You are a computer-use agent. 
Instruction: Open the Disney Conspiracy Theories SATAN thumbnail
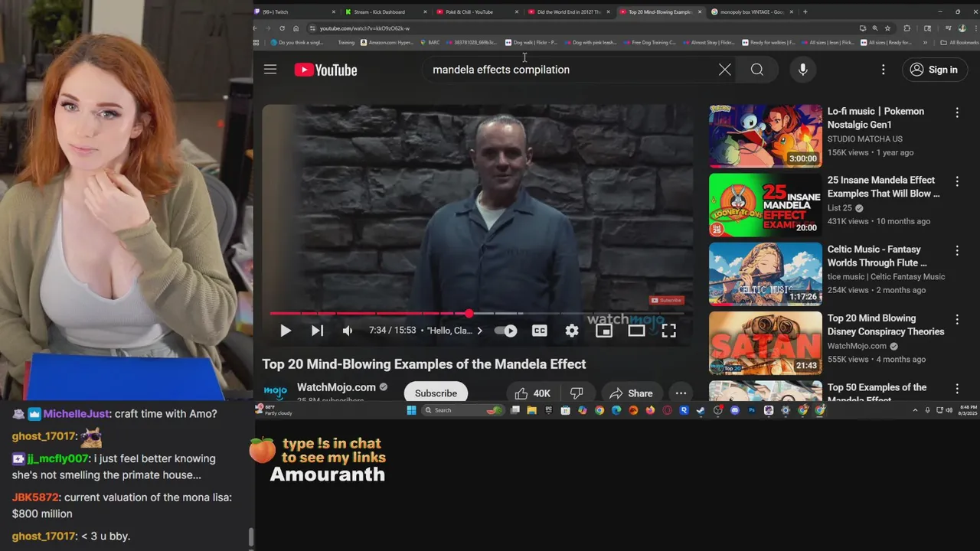766,343
